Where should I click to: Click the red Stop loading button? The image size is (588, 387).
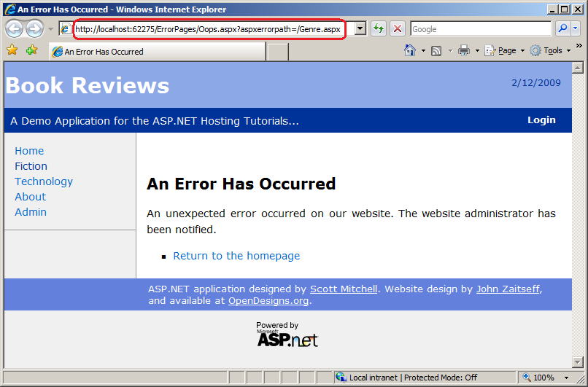[398, 29]
